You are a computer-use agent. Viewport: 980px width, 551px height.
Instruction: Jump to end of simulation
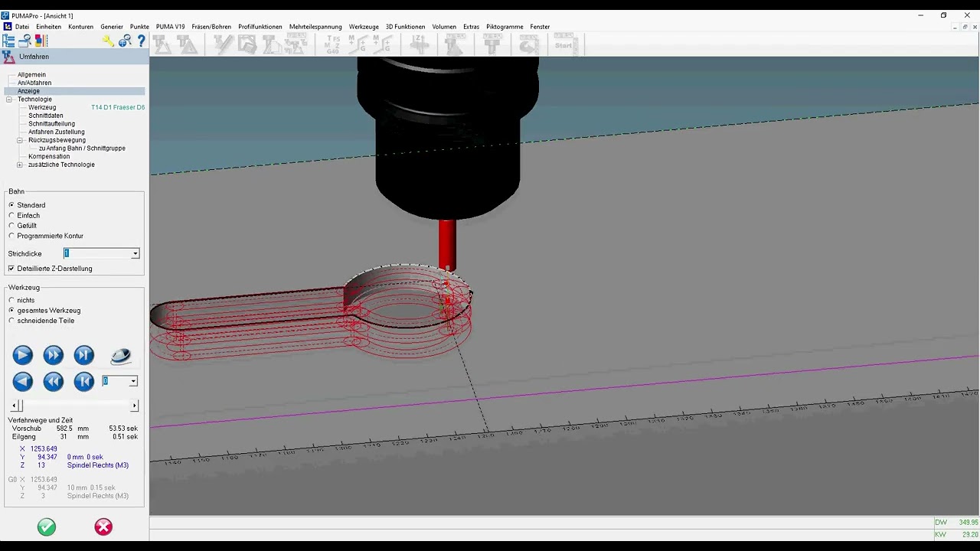pyautogui.click(x=84, y=355)
